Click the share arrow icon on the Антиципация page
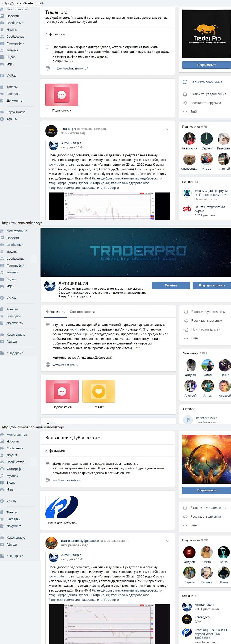 pyautogui.click(x=186, y=321)
